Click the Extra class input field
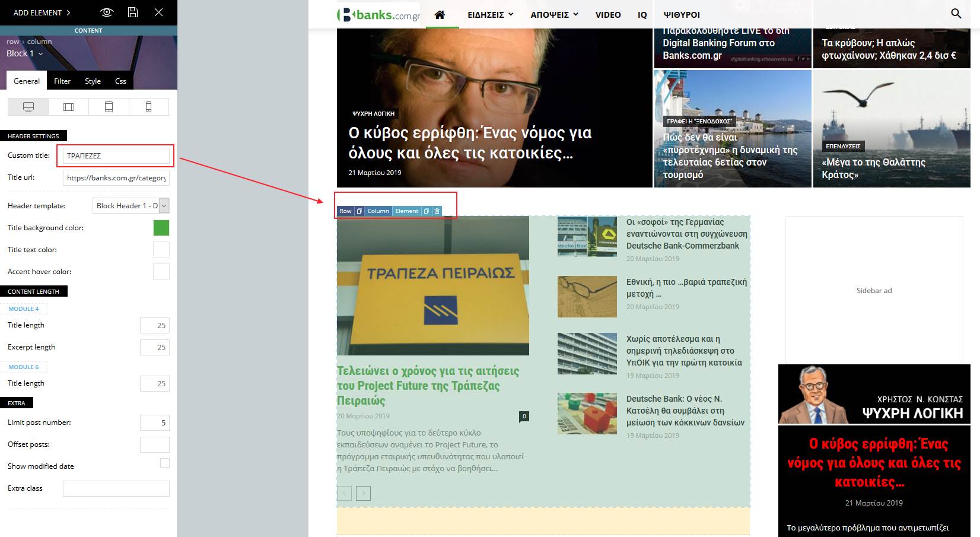 (116, 488)
